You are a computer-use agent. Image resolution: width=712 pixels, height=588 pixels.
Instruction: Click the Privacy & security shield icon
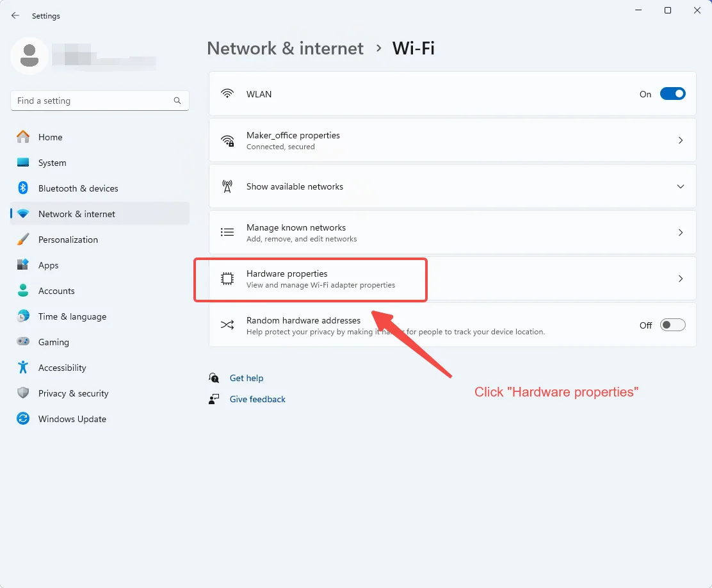[23, 393]
